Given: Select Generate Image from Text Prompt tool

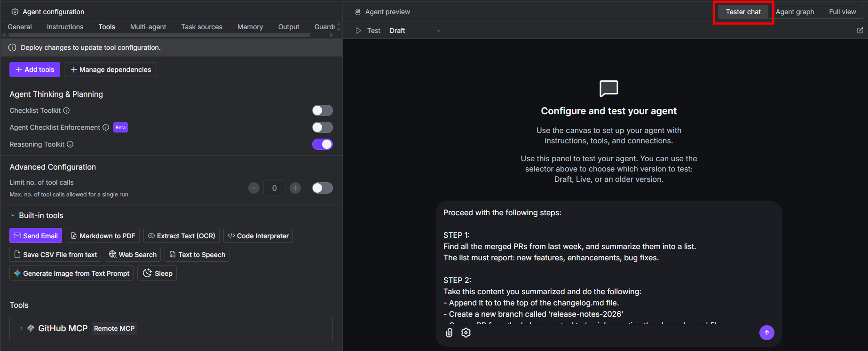Looking at the screenshot, I should click(71, 273).
